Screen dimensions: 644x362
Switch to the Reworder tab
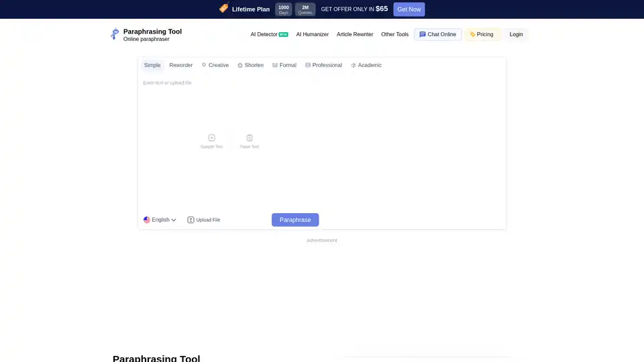pos(180,65)
